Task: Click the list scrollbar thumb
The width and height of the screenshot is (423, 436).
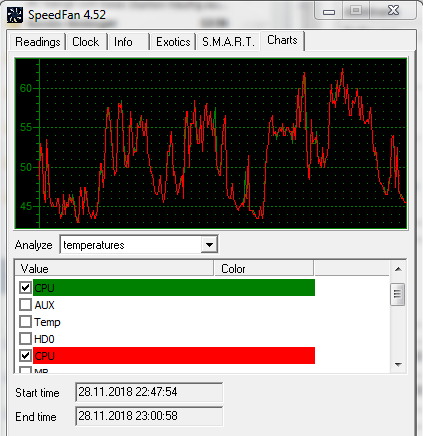Action: pyautogui.click(x=398, y=294)
